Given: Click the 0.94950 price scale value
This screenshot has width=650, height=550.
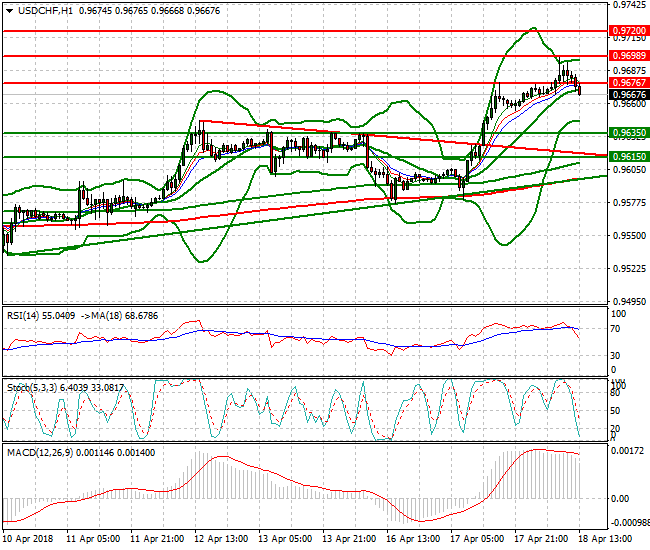Looking at the screenshot, I should click(629, 301).
